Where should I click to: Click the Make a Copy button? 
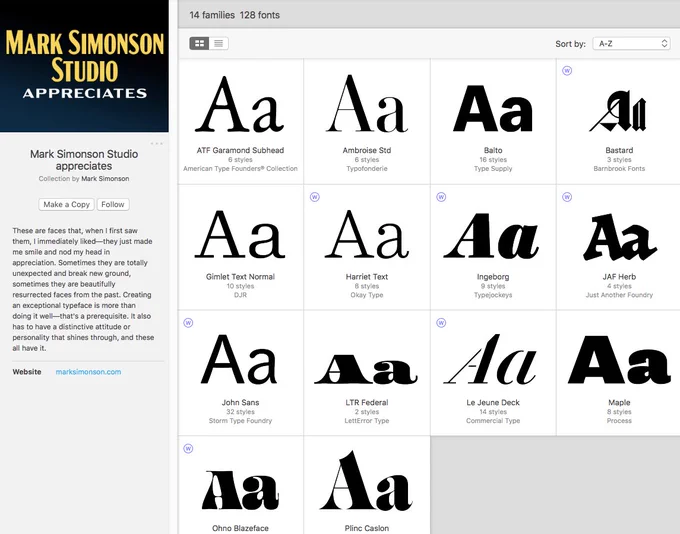66,204
